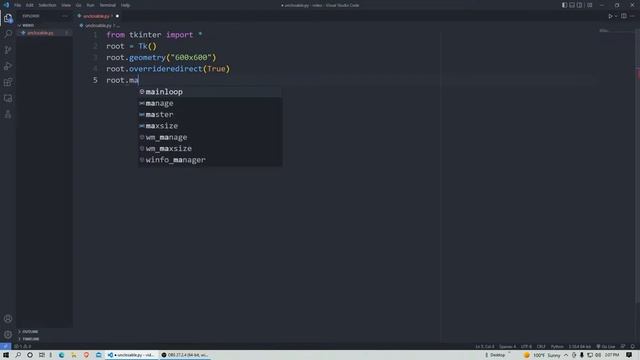Click the editor vertical scrollbar
The image size is (640, 360).
tap(638, 165)
